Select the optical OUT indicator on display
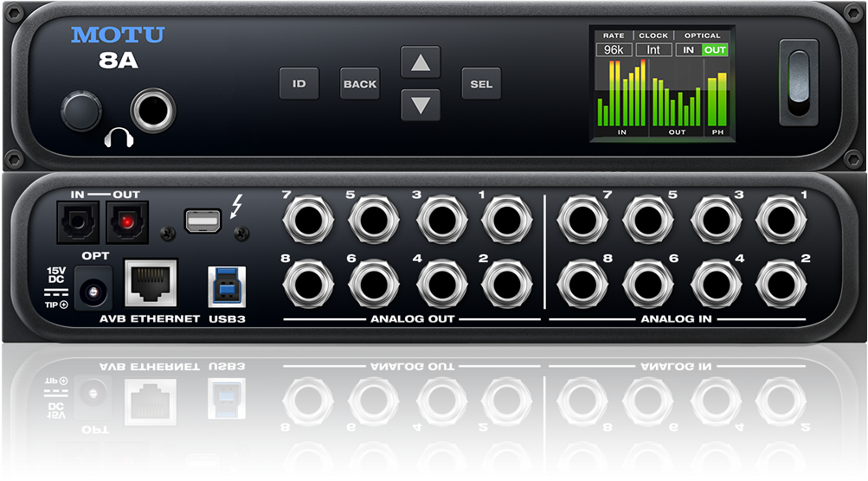 tap(715, 50)
